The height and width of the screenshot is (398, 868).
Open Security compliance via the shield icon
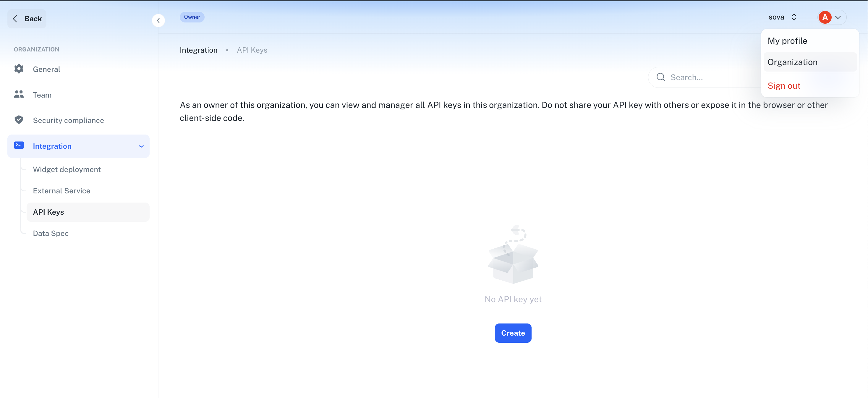19,120
